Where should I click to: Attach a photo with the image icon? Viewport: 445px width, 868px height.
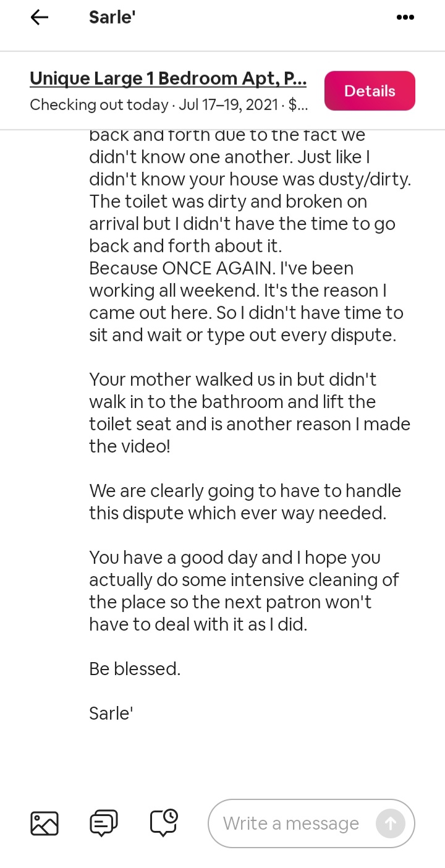pyautogui.click(x=44, y=823)
